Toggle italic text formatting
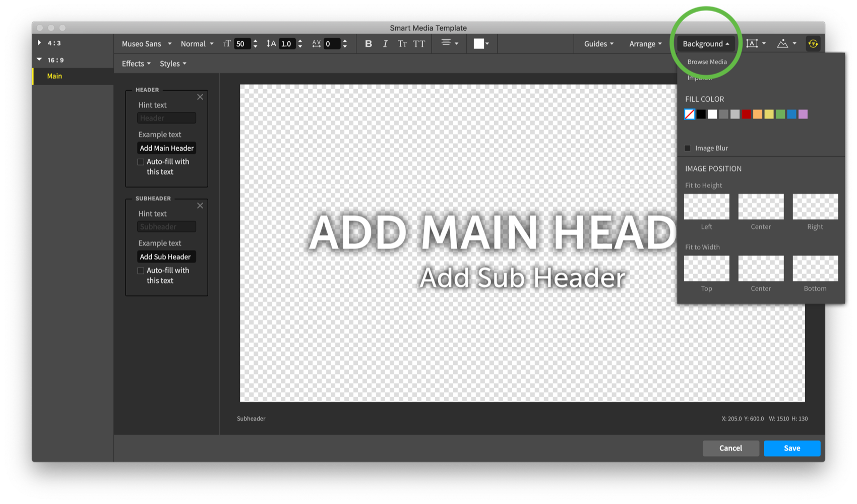 (385, 44)
